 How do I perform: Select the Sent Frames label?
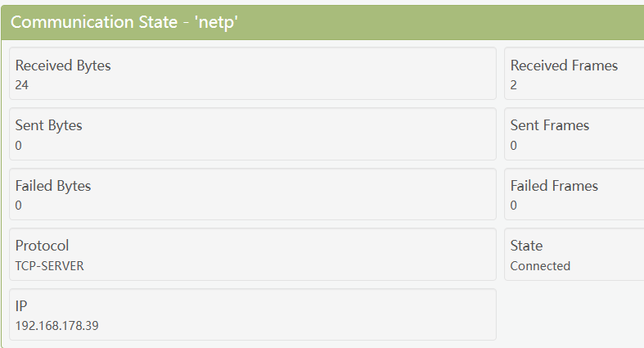click(x=550, y=125)
